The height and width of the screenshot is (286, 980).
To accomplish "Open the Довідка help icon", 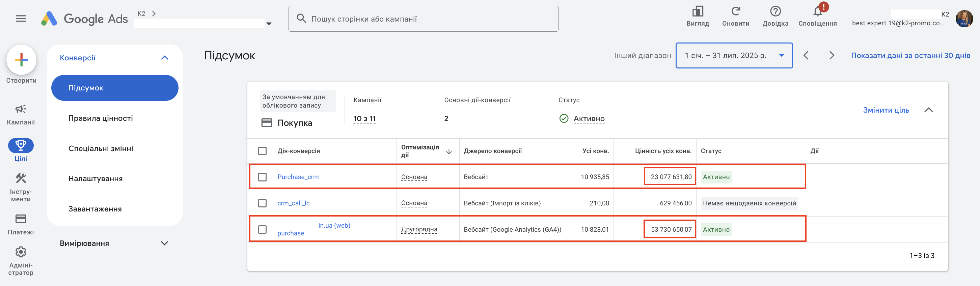I will [x=775, y=11].
